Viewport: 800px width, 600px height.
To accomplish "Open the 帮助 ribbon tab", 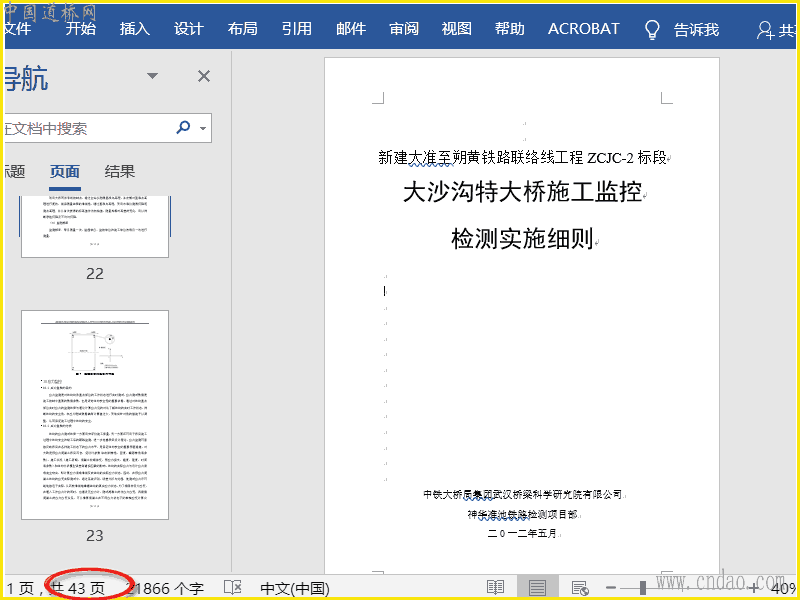I will point(509,29).
